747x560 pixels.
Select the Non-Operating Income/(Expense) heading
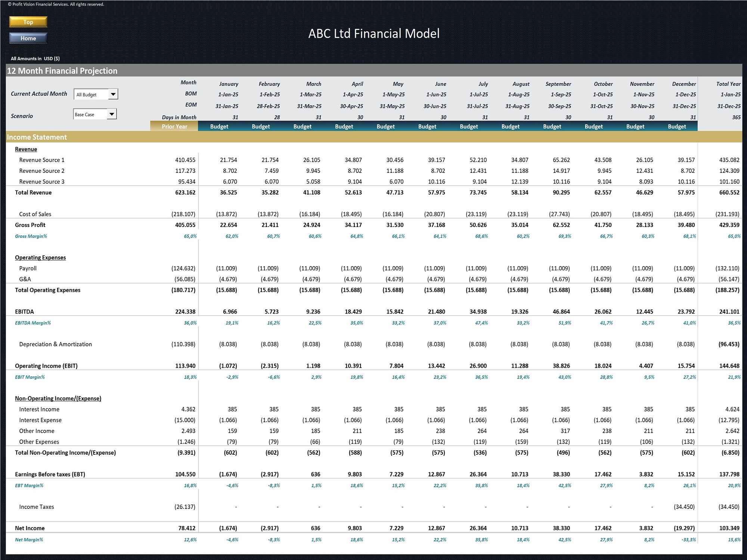58,398
